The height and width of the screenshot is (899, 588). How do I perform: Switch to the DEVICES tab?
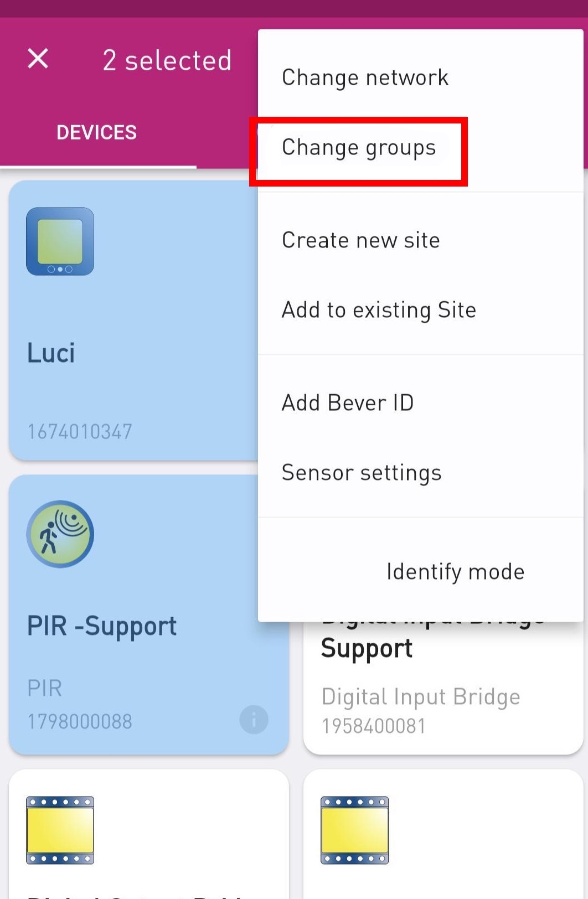coord(97,133)
